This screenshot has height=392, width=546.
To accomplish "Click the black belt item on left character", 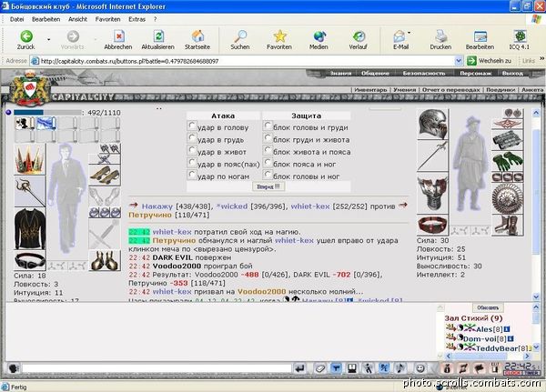I will 30,260.
